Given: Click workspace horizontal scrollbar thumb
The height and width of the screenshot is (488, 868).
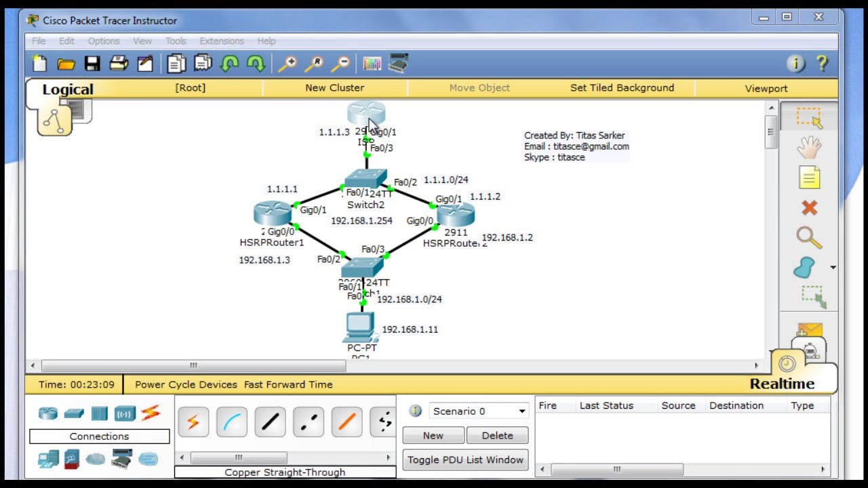Looking at the screenshot, I should pyautogui.click(x=193, y=366).
